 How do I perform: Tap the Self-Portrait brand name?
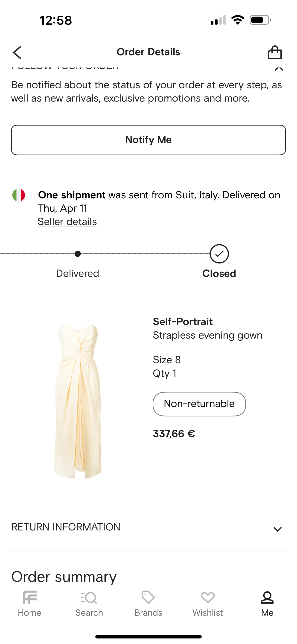coord(183,322)
